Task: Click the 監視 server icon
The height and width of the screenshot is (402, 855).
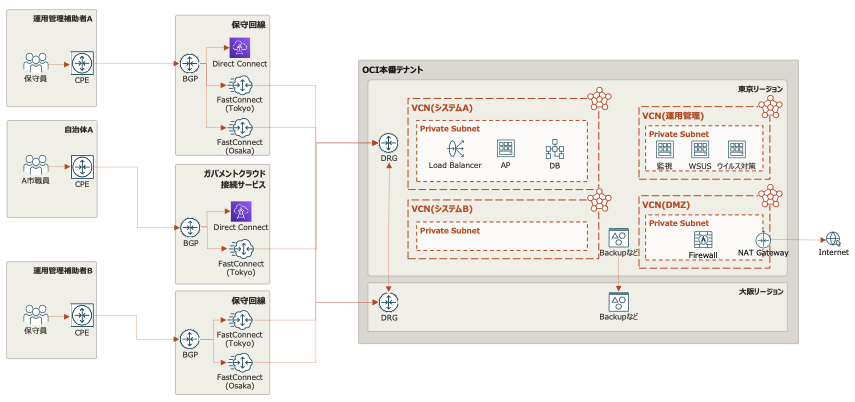Action: (x=664, y=149)
